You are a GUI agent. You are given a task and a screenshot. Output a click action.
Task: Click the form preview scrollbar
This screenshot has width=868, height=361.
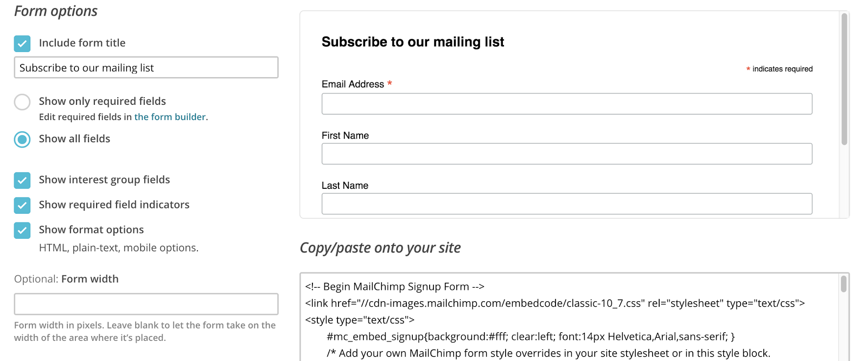(844, 79)
